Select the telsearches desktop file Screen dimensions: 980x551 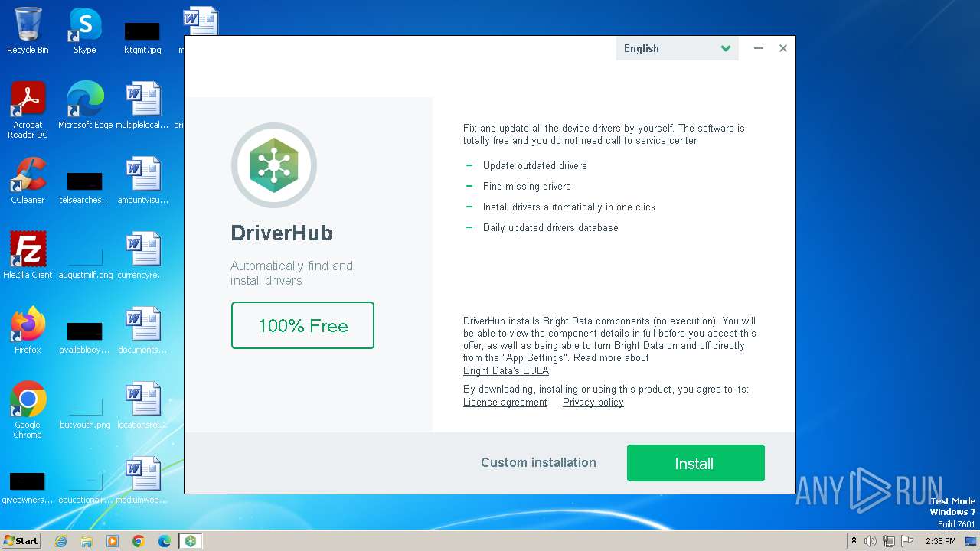pos(85,187)
